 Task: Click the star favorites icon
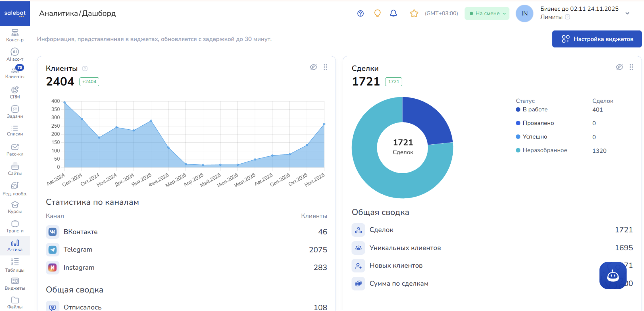coord(414,14)
